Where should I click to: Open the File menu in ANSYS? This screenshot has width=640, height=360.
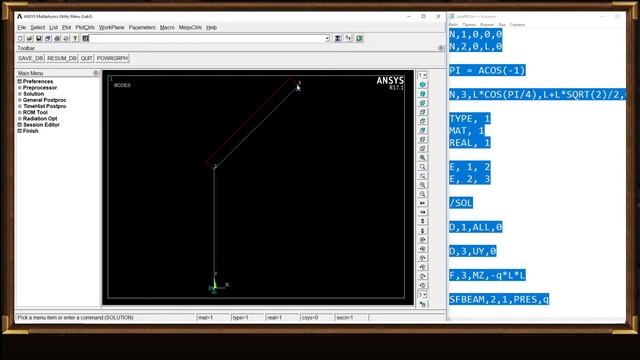click(22, 27)
